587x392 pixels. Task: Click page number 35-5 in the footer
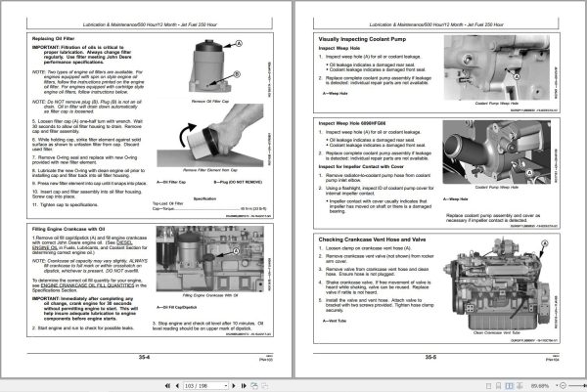point(430,357)
